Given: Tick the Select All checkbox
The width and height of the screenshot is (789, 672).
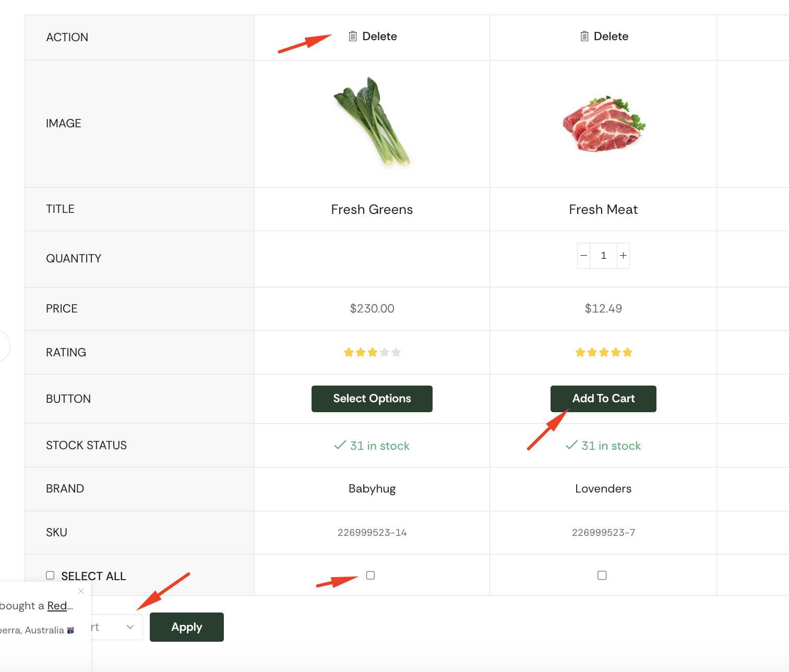Looking at the screenshot, I should 50,575.
